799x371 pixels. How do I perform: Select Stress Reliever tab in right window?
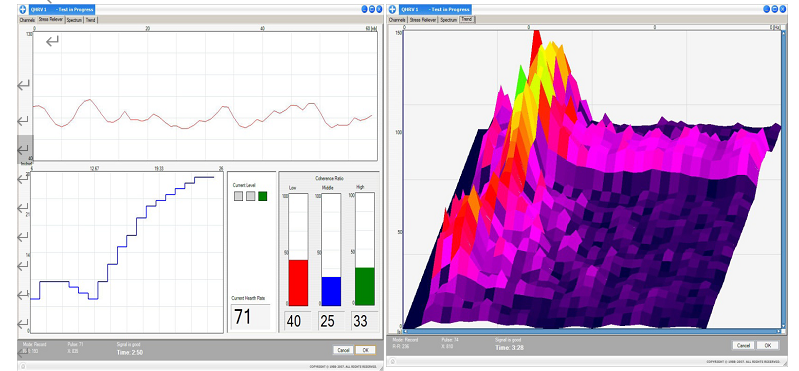[423, 19]
